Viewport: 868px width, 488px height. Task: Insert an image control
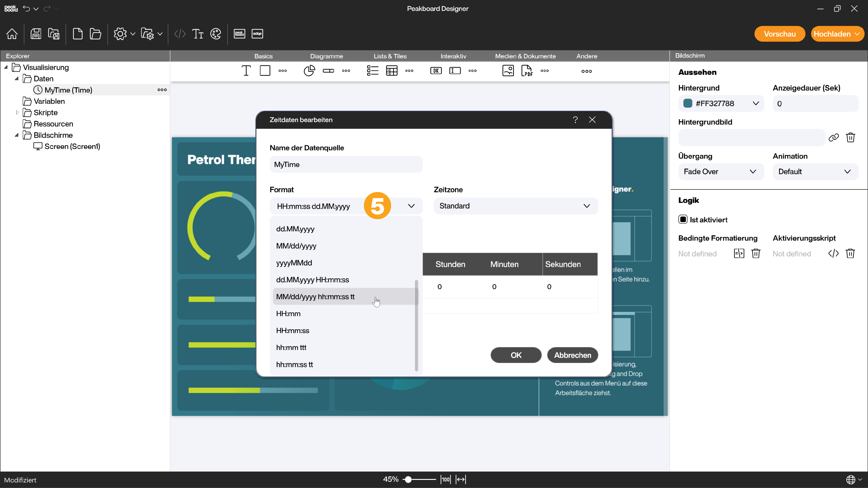click(508, 71)
